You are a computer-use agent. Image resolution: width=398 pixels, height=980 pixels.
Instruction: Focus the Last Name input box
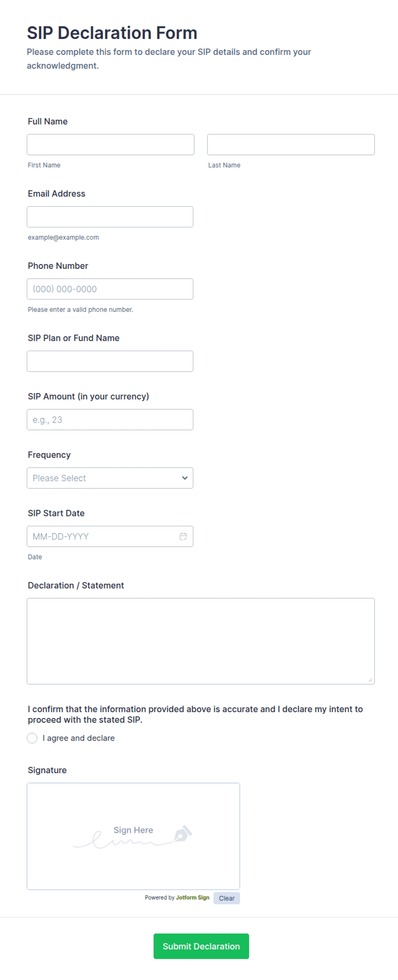point(291,145)
